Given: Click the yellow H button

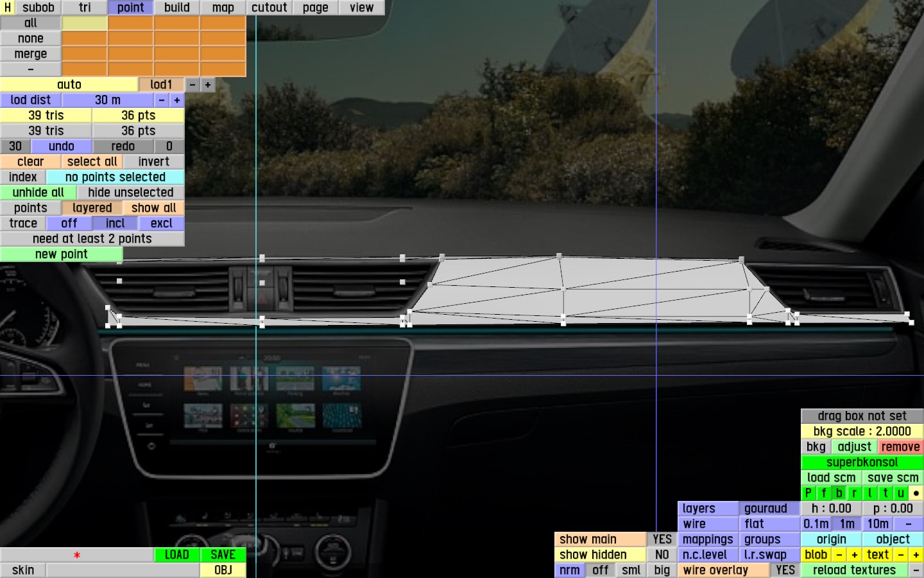Looking at the screenshot, I should coord(7,8).
